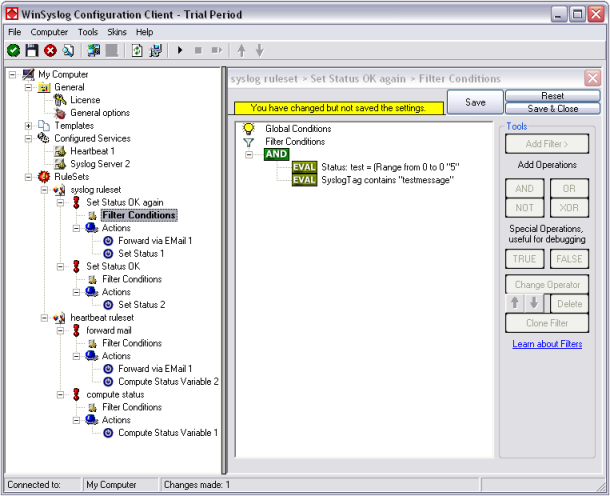The image size is (610, 496).
Task: Collapse the General tree node
Action: pyautogui.click(x=28, y=88)
